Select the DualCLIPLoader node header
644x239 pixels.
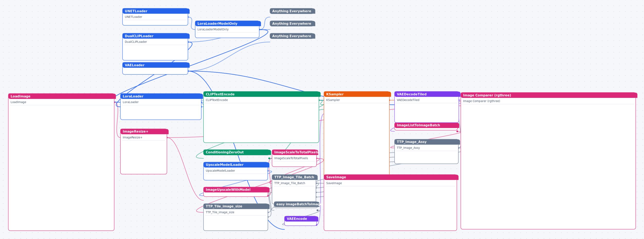[x=156, y=36]
